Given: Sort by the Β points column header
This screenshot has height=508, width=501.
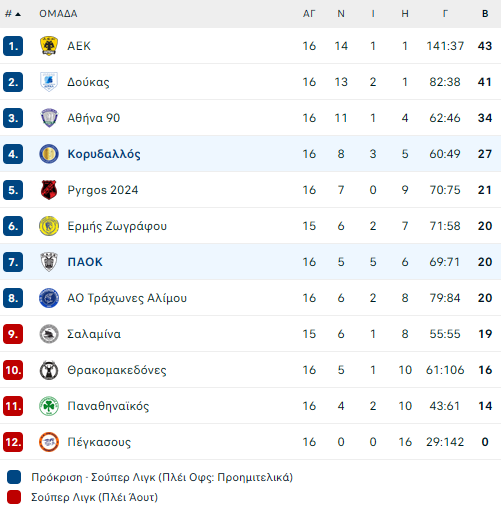Looking at the screenshot, I should [485, 14].
